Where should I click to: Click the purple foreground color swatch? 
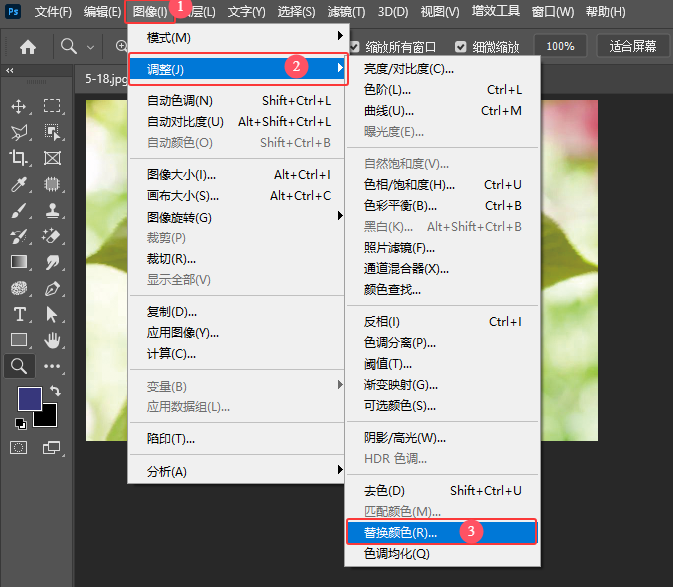[30, 399]
